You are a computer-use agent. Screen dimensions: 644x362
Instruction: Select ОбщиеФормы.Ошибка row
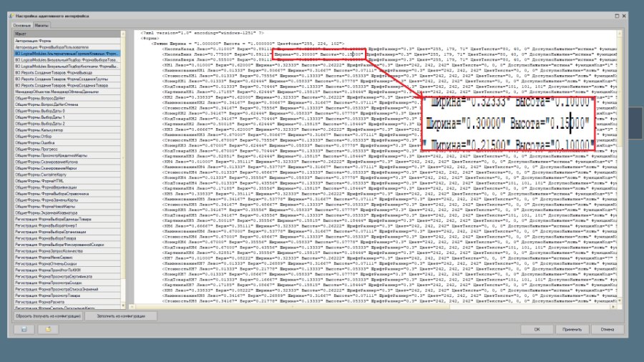click(67, 143)
